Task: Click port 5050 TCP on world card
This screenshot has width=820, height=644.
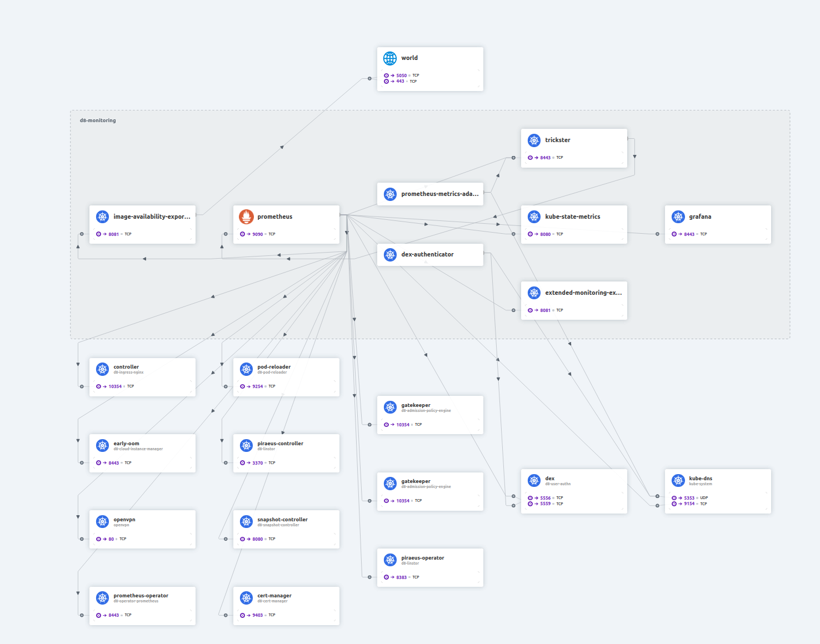Action: click(x=401, y=76)
